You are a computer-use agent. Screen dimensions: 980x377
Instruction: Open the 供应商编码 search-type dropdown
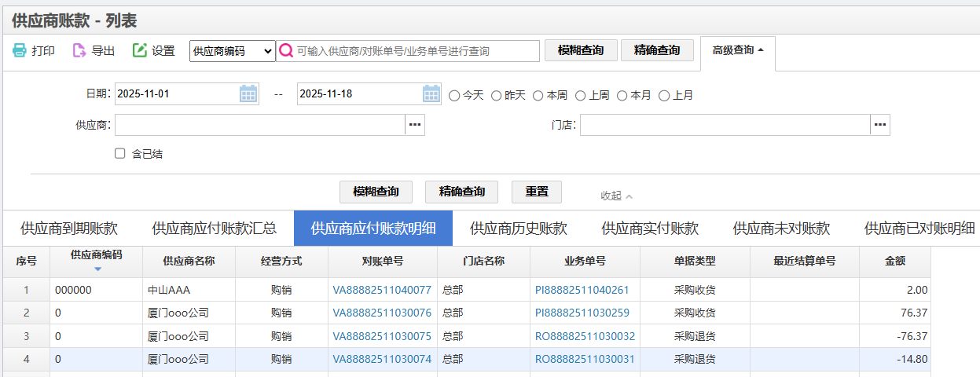click(x=233, y=51)
